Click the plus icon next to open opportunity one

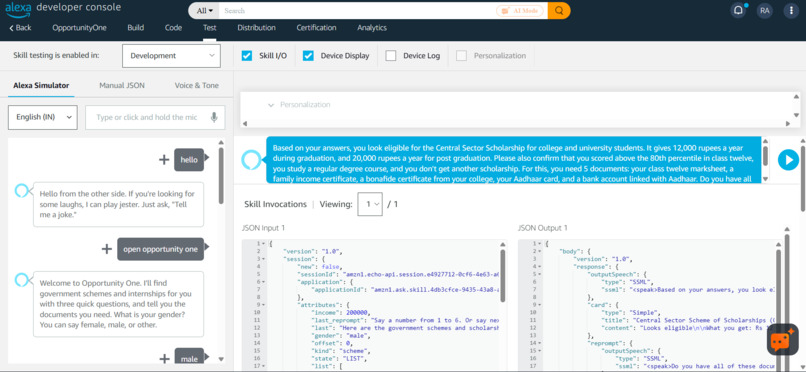(x=106, y=249)
